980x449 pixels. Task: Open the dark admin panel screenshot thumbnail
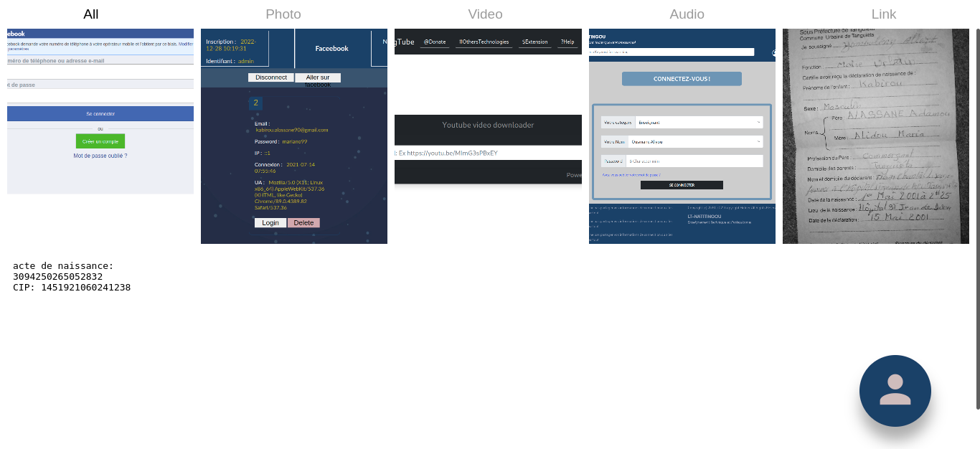point(294,136)
